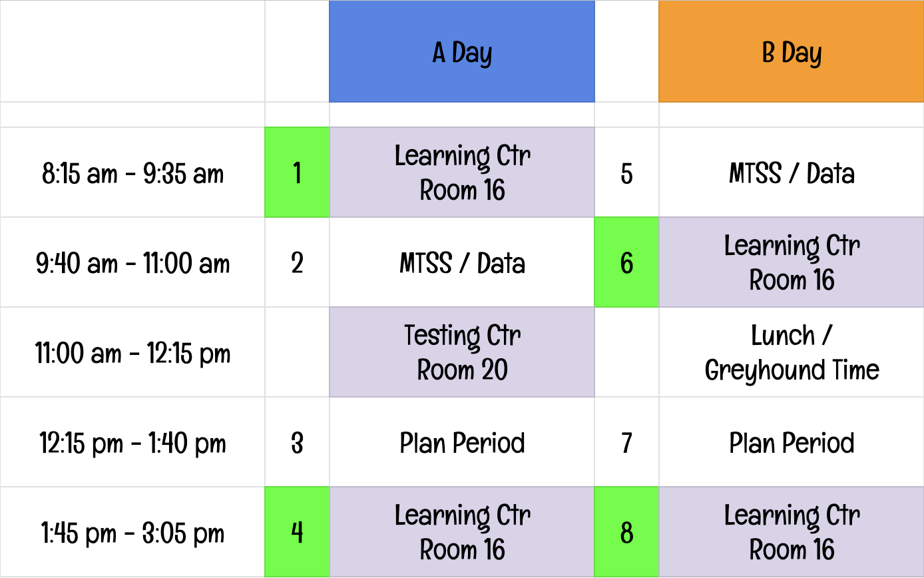Select the 11:00 am - 12:15 pm time cell

[x=132, y=352]
